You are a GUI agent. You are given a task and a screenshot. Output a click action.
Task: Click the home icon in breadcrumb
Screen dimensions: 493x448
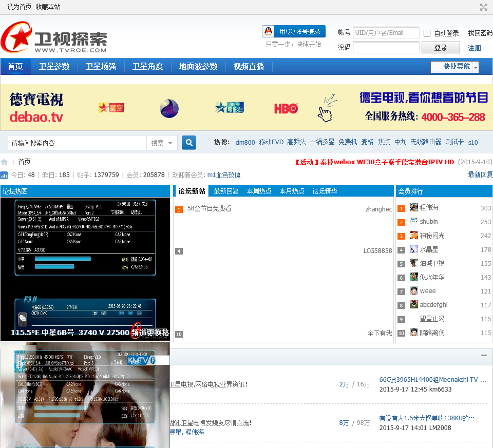click(x=4, y=162)
